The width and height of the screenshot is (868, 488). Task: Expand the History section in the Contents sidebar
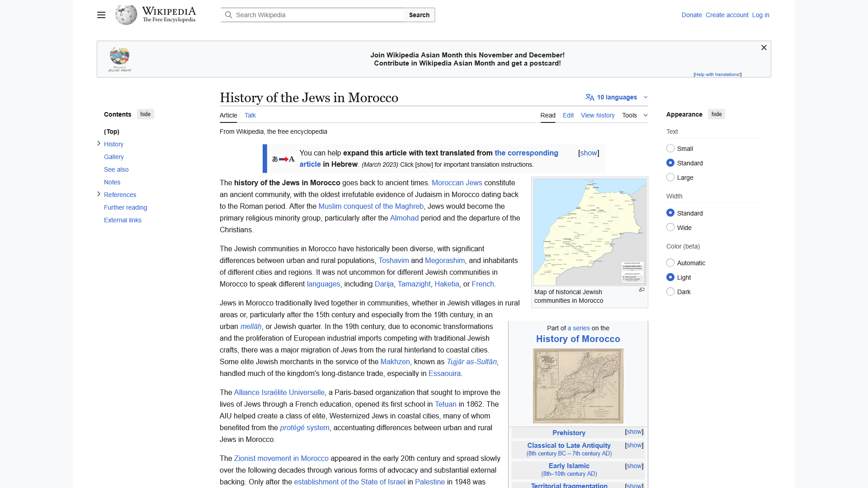click(x=99, y=143)
